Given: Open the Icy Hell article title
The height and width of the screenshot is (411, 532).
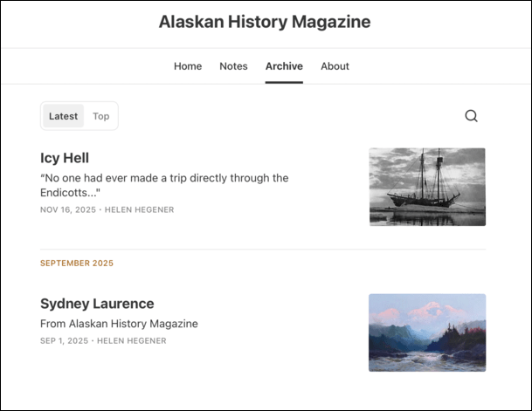Looking at the screenshot, I should pos(65,158).
